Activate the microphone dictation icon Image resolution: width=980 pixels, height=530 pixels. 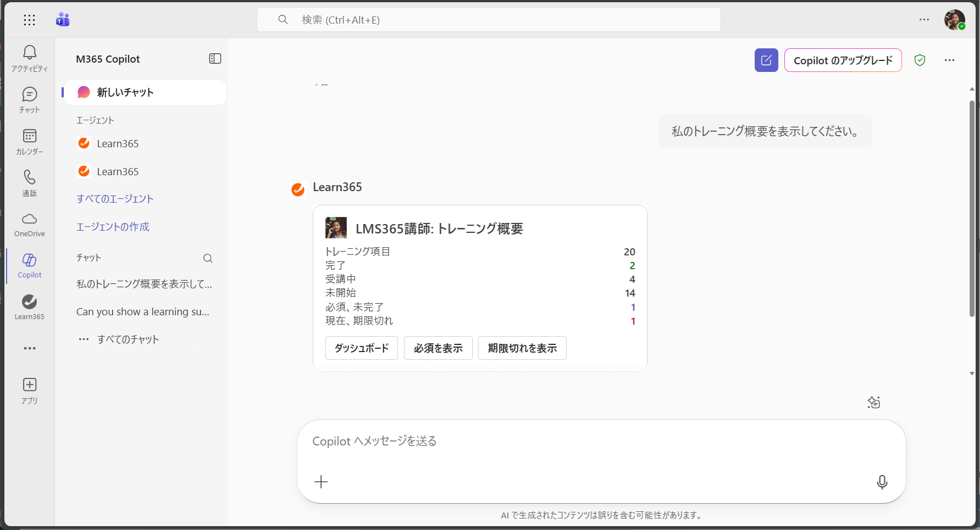click(x=882, y=482)
